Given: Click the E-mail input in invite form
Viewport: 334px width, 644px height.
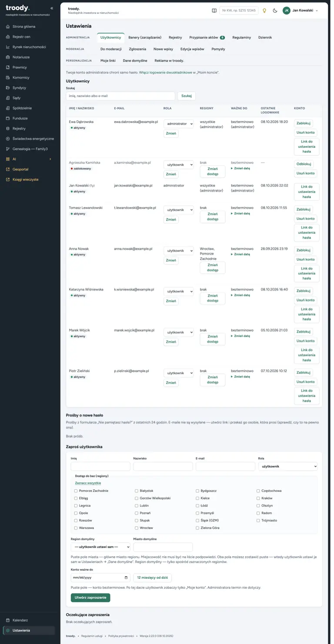Looking at the screenshot, I should 225,466.
